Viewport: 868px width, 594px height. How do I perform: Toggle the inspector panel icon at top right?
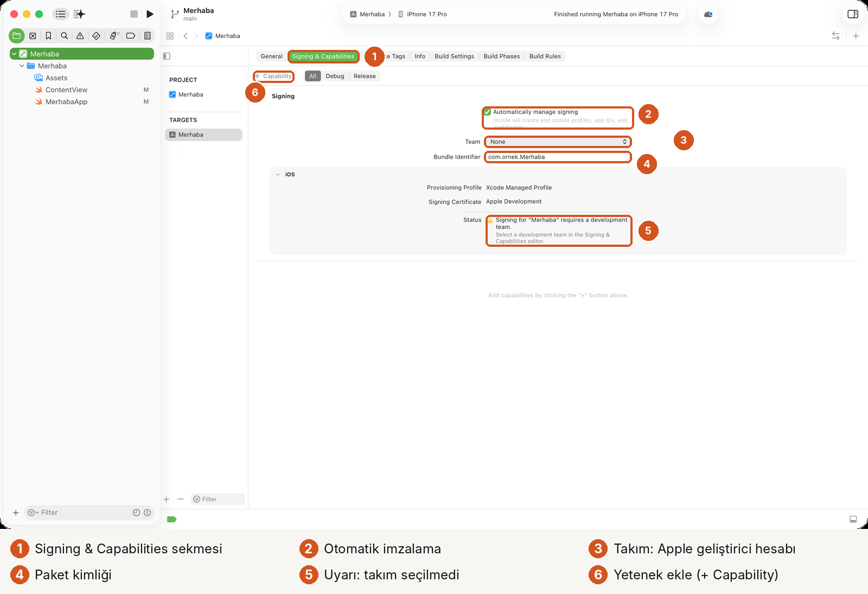click(x=853, y=14)
